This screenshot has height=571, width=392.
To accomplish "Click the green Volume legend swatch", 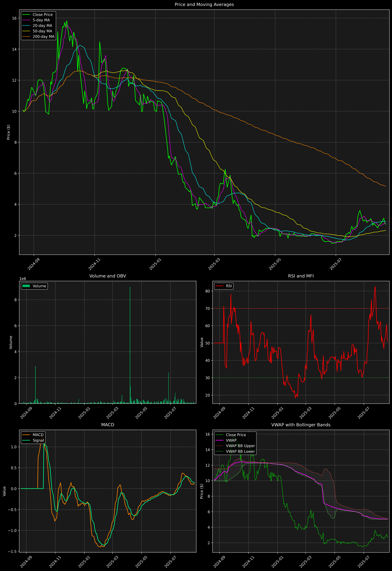I will [26, 286].
